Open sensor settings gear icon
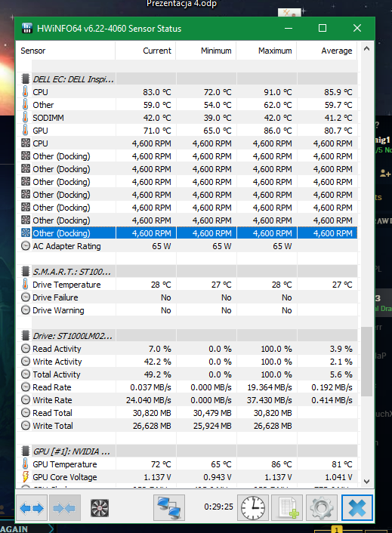392x533 pixels. coord(322,508)
